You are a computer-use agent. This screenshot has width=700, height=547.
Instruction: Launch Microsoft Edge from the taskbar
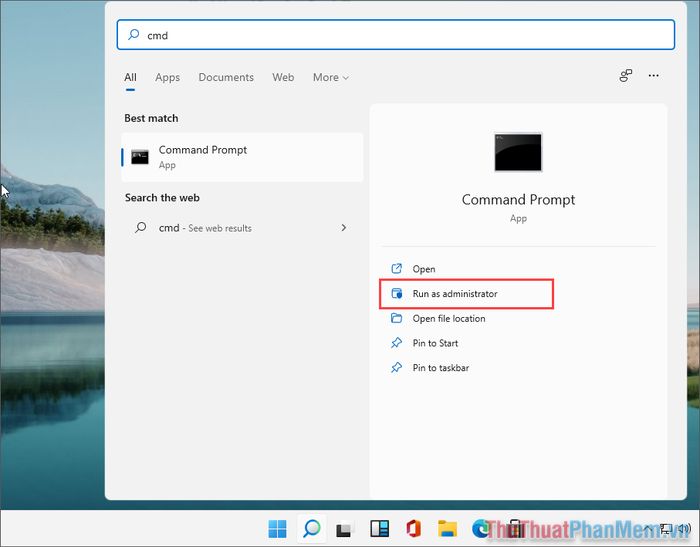point(480,529)
